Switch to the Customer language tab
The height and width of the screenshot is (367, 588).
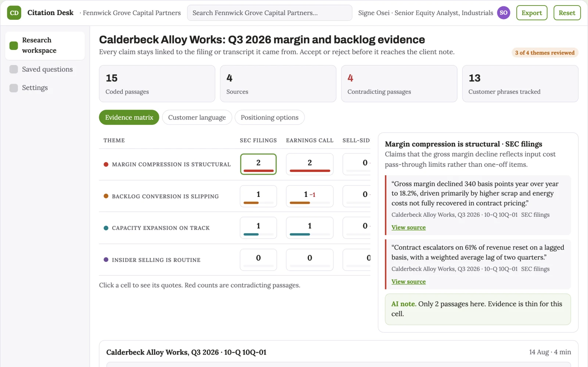(197, 118)
